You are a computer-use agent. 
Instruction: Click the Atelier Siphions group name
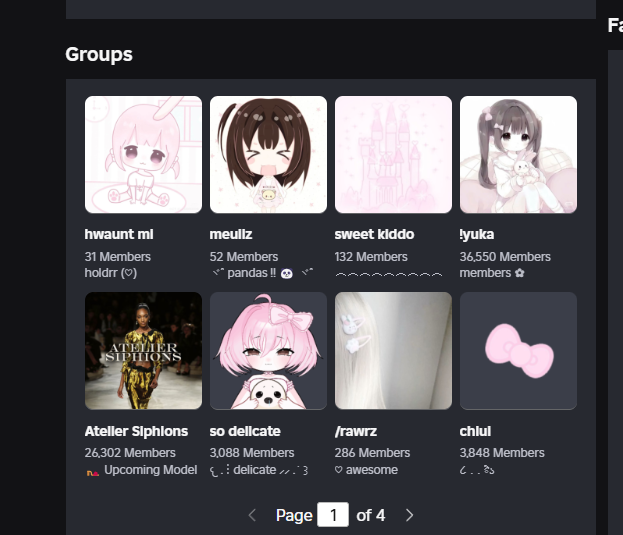tap(136, 431)
